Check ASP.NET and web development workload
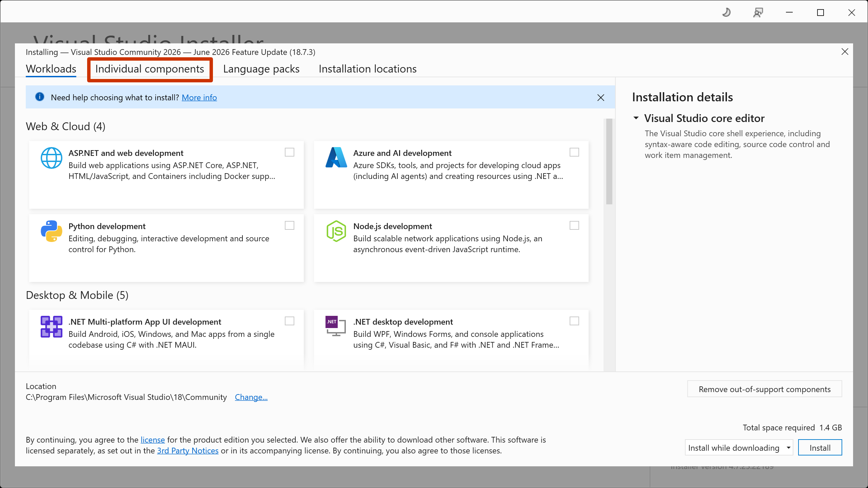 coord(290,152)
